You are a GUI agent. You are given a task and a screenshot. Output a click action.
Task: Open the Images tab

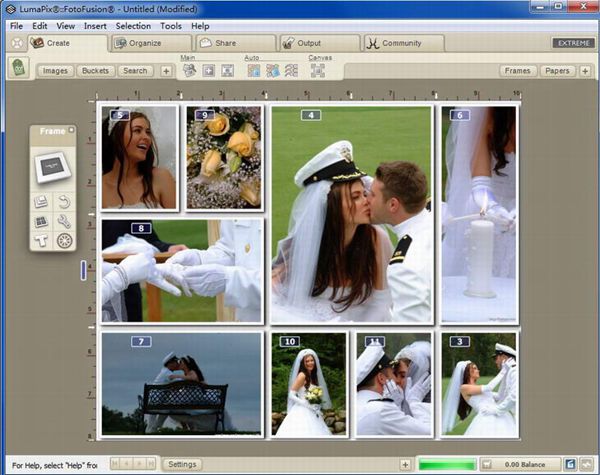55,71
